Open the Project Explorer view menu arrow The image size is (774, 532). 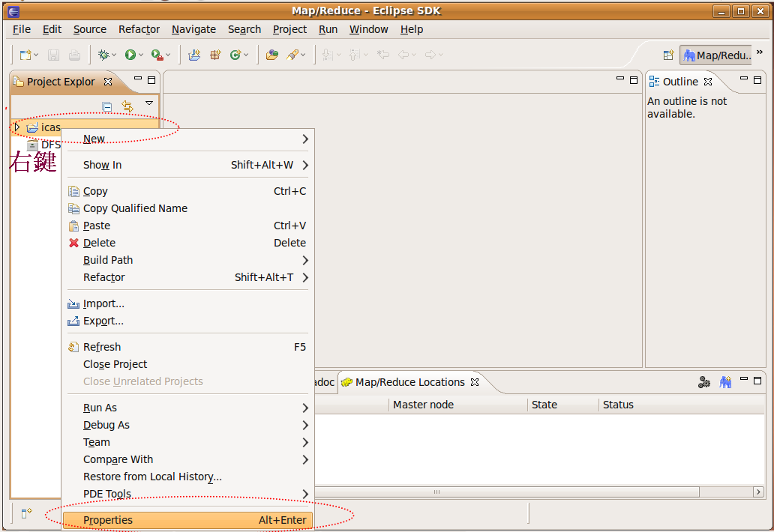(148, 103)
